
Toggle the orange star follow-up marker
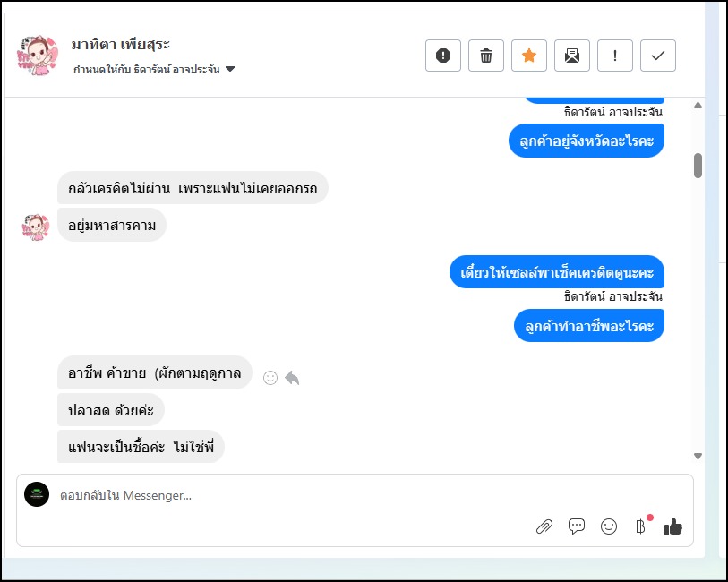tap(529, 56)
